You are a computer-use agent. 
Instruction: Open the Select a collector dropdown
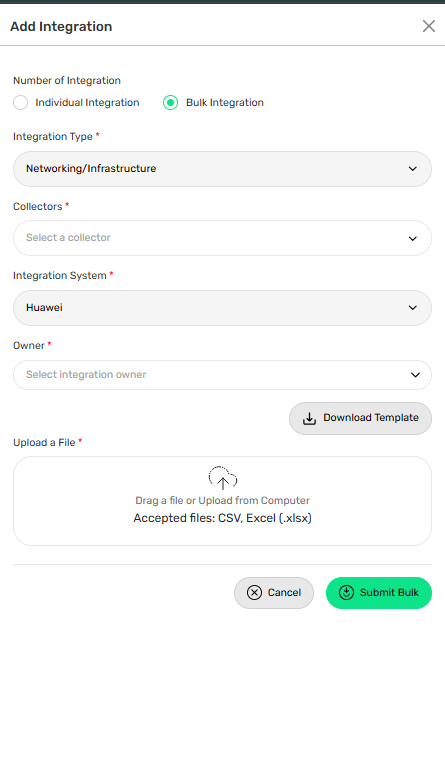(x=222, y=238)
